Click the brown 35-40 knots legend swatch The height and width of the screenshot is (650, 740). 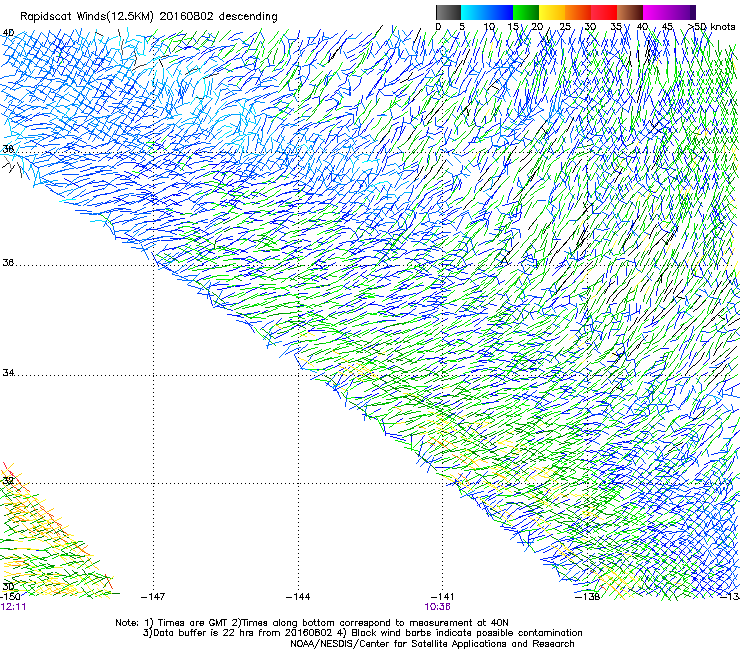click(x=630, y=12)
